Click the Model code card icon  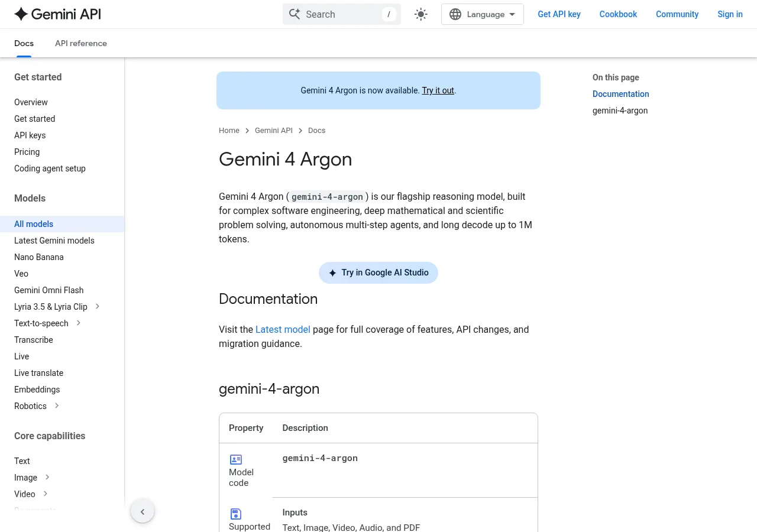click(x=236, y=459)
